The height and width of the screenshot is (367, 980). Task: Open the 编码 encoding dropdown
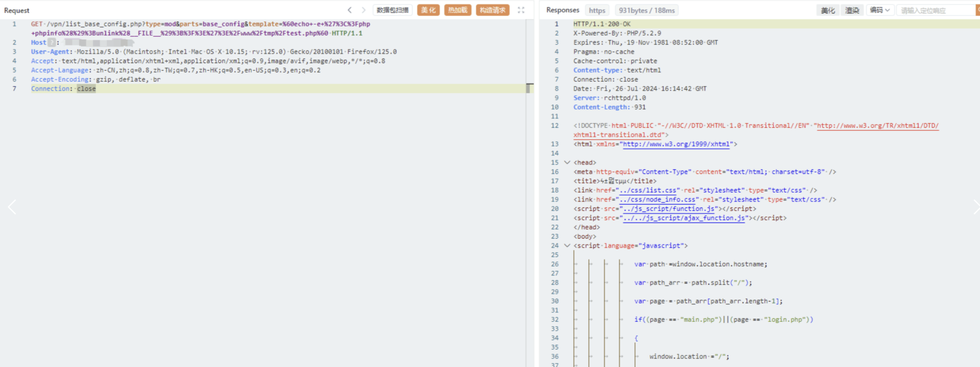(879, 10)
